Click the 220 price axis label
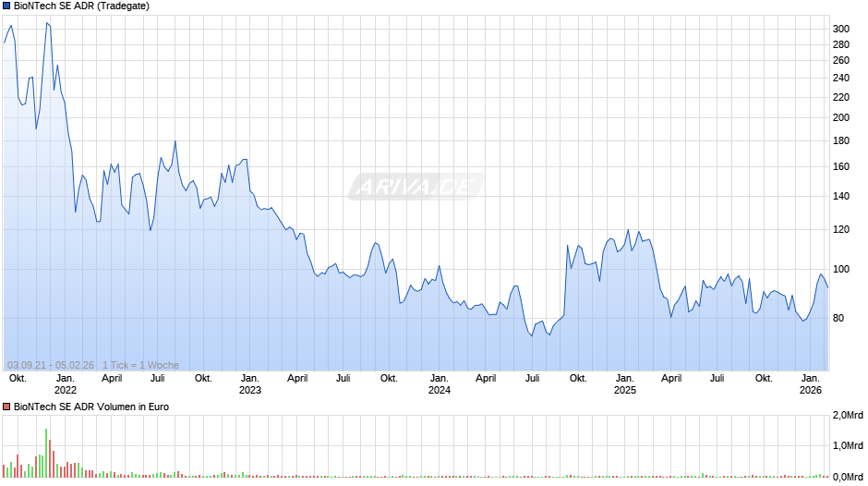868x486 pixels. (x=841, y=98)
